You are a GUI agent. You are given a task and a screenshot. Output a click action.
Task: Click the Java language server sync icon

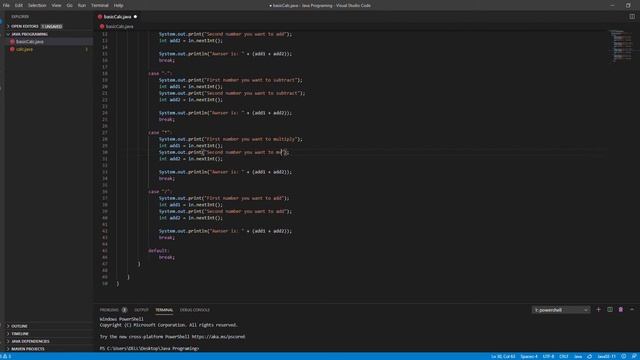[589, 356]
